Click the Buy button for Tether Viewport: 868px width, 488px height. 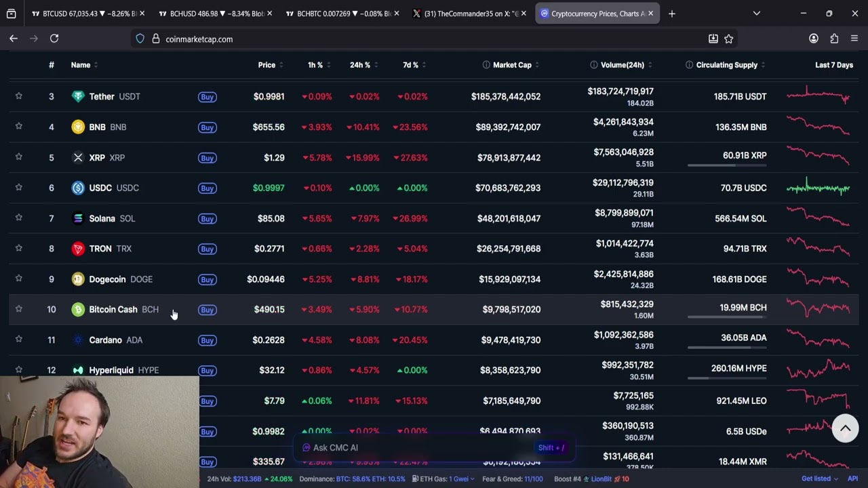point(208,97)
